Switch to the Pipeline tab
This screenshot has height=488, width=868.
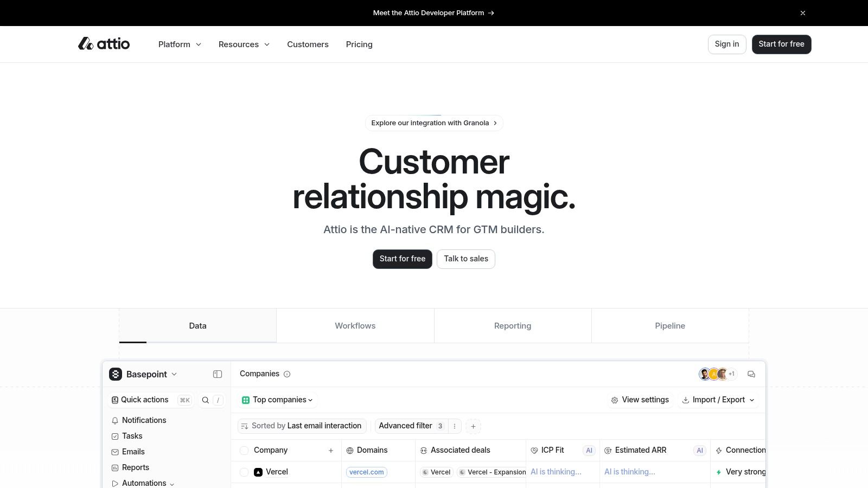(x=669, y=326)
